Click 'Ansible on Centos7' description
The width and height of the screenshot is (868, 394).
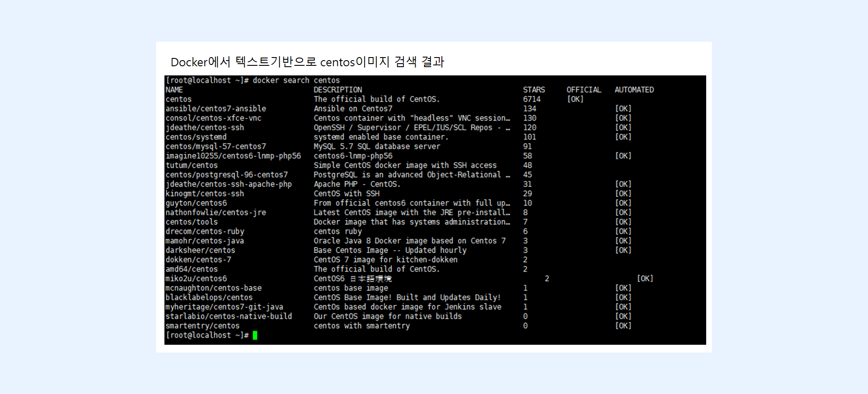(x=353, y=109)
